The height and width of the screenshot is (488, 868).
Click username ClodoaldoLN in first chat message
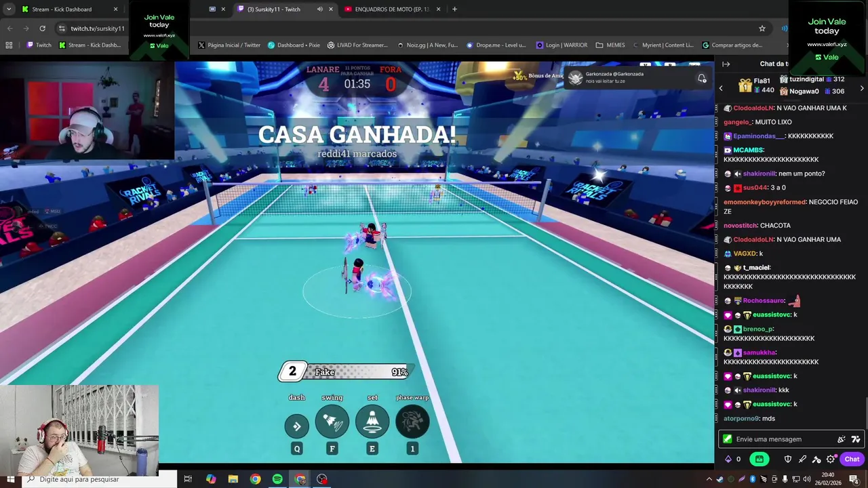(753, 108)
